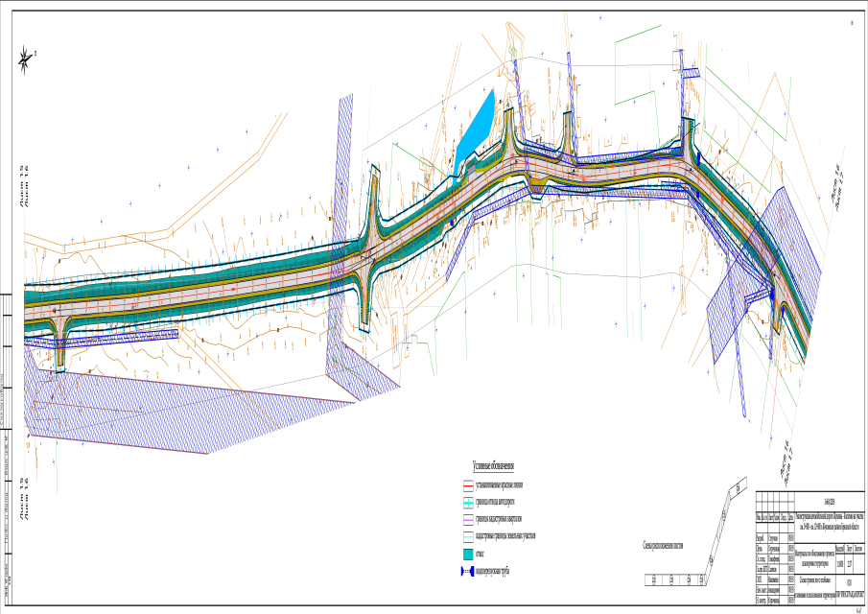Click the north arrow compass symbol
The image size is (868, 614).
tap(26, 59)
